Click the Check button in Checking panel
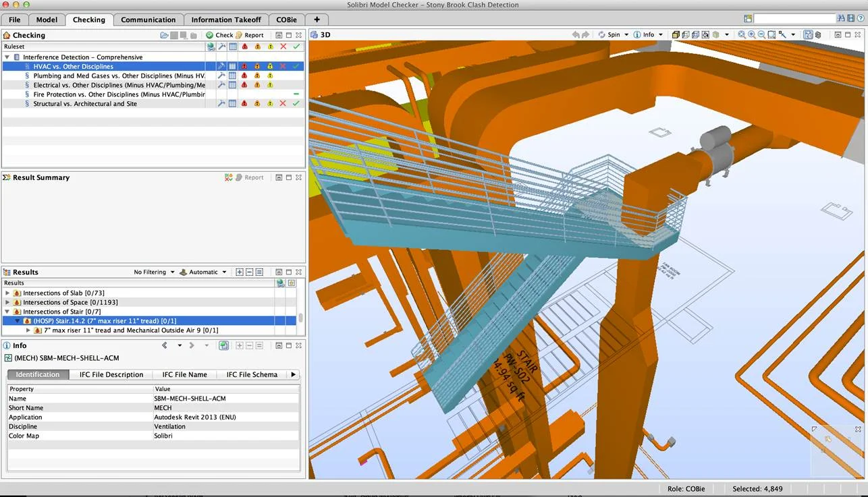The image size is (868, 497). pos(219,35)
